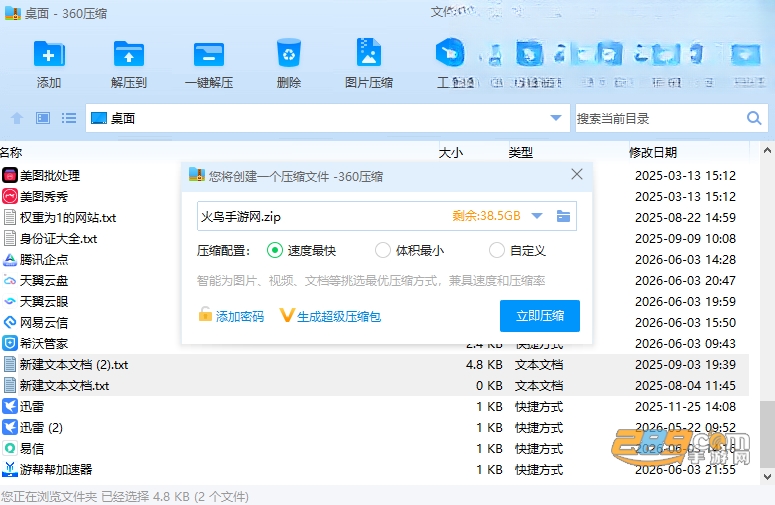Viewport: 775px width, 505px height.
Task: Click the 剩余:38.5GB free space label
Action: tap(486, 216)
